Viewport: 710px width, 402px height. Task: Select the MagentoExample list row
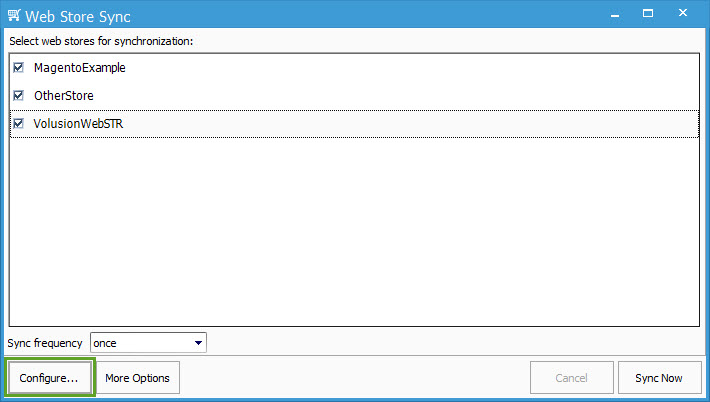pyautogui.click(x=354, y=68)
